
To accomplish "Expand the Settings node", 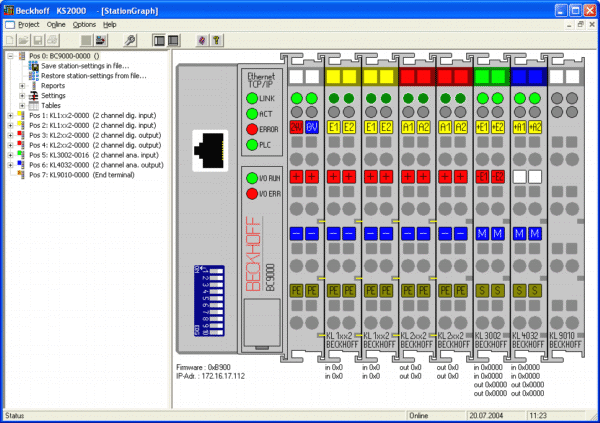I will tap(22, 96).
